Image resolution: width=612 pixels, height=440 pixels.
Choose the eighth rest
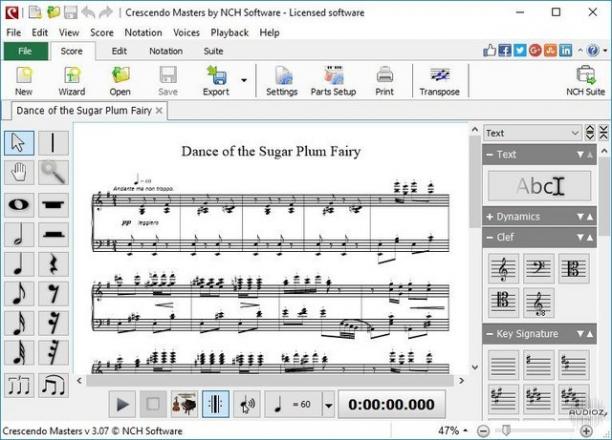click(x=53, y=293)
